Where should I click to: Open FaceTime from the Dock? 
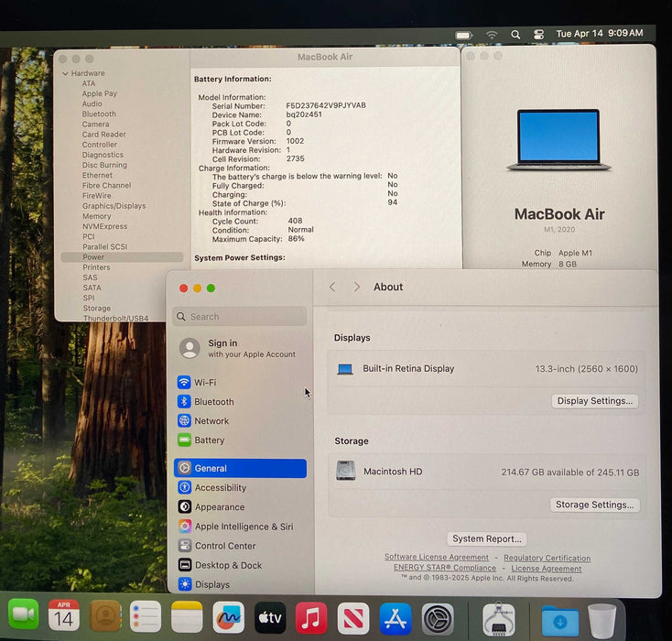point(23,616)
